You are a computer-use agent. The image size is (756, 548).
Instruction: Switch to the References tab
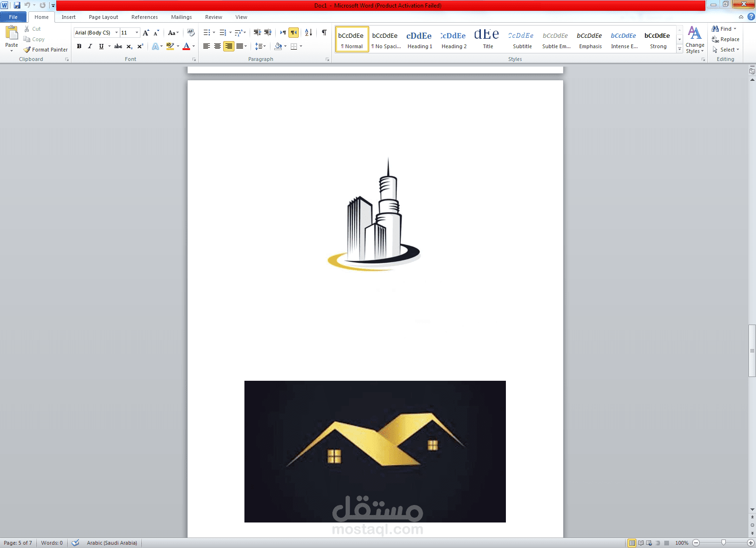[x=145, y=17]
